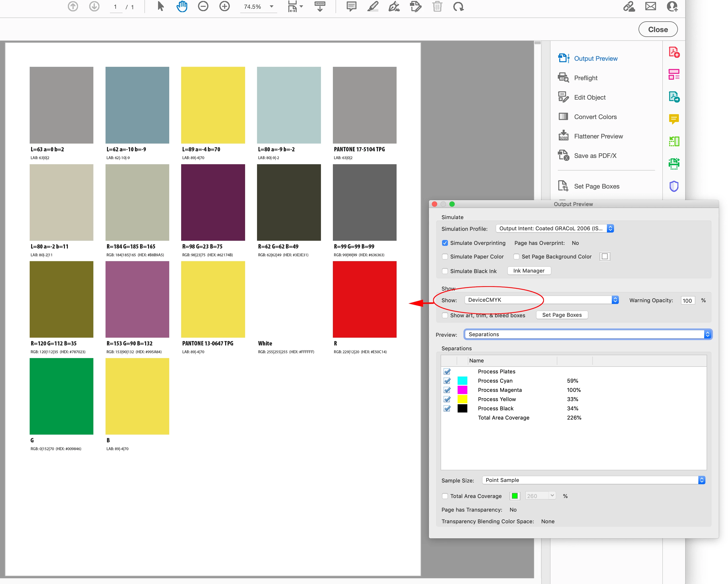Click the sticky note comment icon
Screen dimensions: 728x584
tap(351, 6)
